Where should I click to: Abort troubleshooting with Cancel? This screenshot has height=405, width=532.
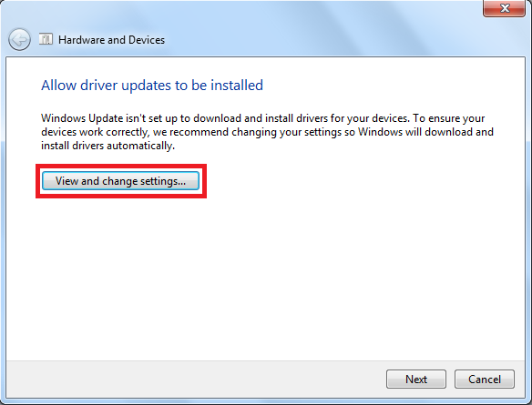tap(484, 379)
